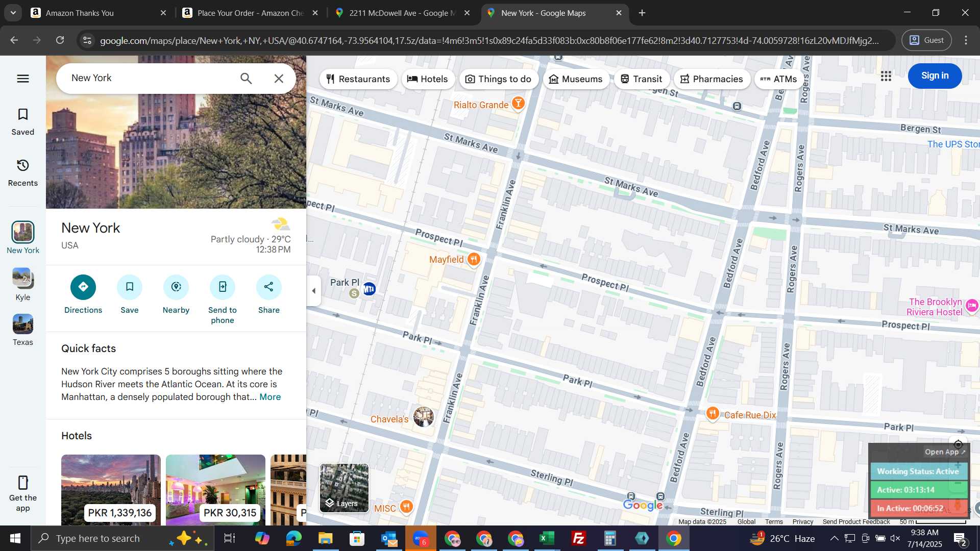Select the MISC restaurant pin
This screenshot has height=551, width=980.
(x=406, y=507)
